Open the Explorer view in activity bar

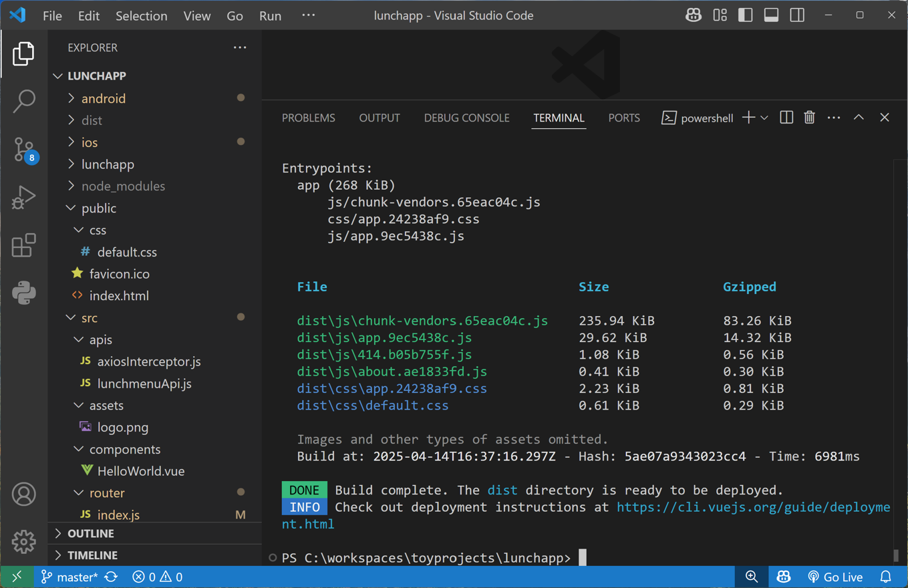point(23,53)
